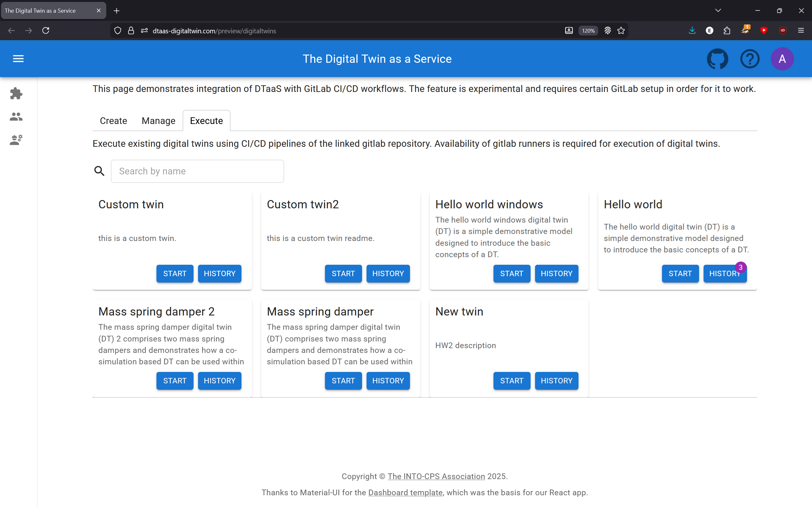This screenshot has width=812, height=507.
Task: Open Library via puzzle piece sidebar icon
Action: point(16,93)
